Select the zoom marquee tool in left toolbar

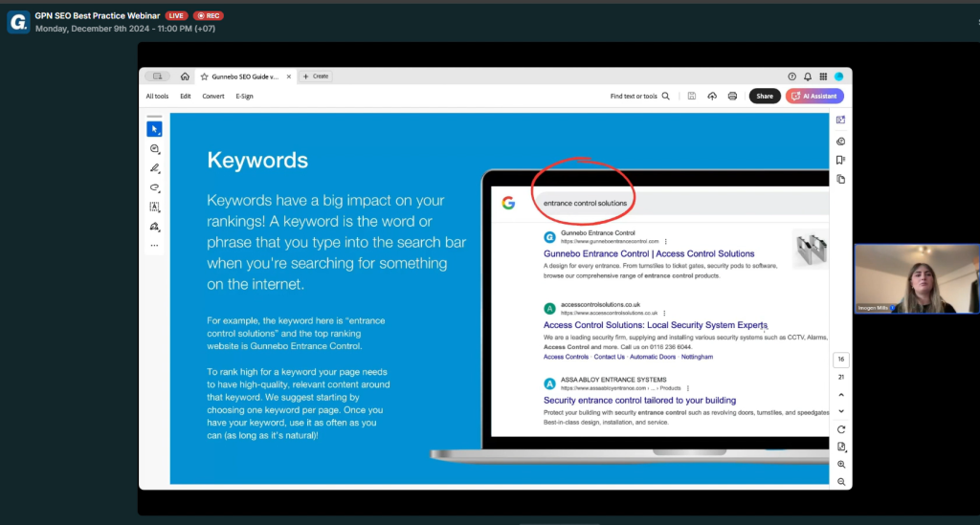click(x=154, y=148)
